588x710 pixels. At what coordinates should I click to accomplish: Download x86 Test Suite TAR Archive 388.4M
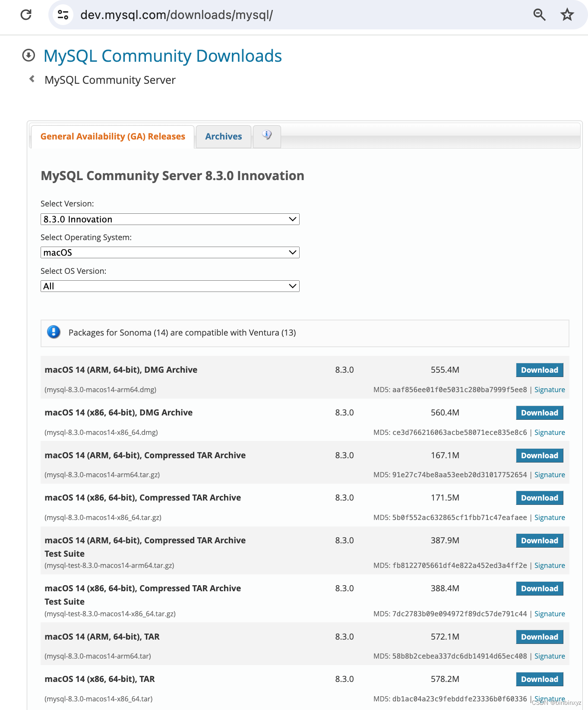540,588
